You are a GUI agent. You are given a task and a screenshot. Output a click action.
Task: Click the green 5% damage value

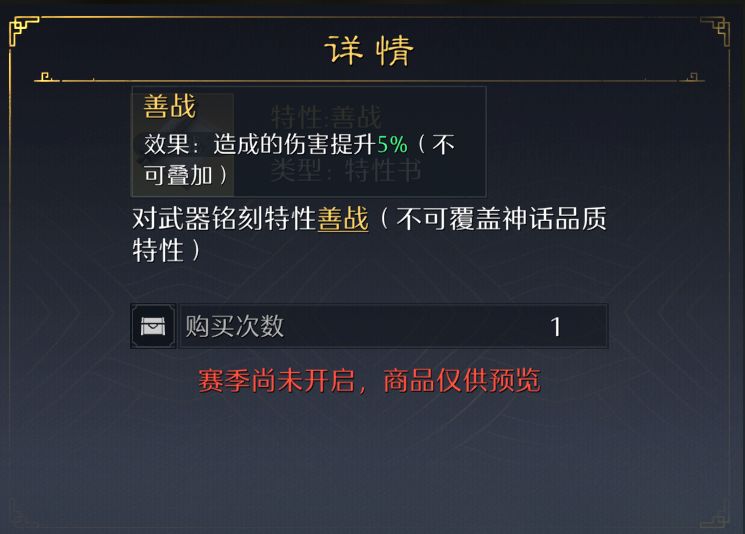392,145
